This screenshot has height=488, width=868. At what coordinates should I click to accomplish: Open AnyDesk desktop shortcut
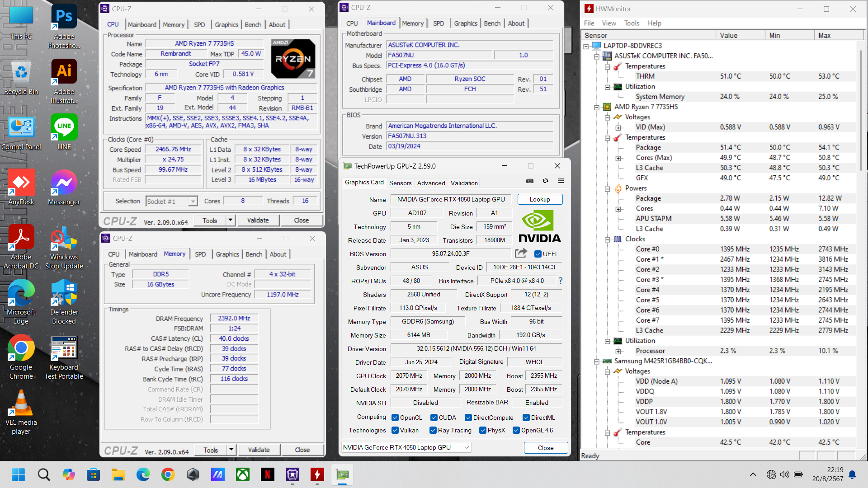point(21,188)
